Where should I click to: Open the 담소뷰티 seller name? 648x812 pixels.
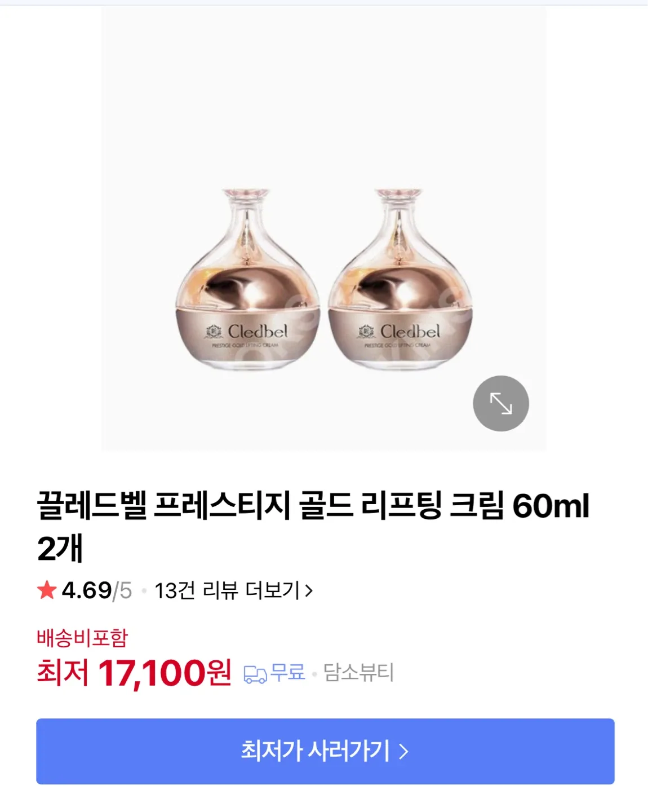point(358,673)
